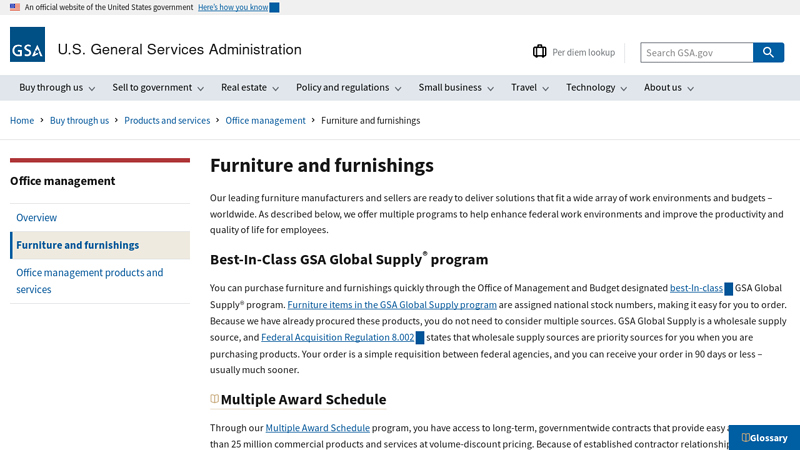Click Best-In-Class GSA Global Supply program heading

[349, 259]
